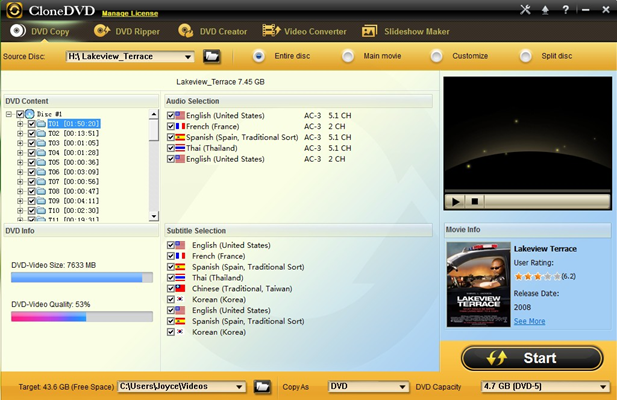Image resolution: width=617 pixels, height=400 pixels.
Task: Uncheck French (France) audio track
Action: coord(170,126)
